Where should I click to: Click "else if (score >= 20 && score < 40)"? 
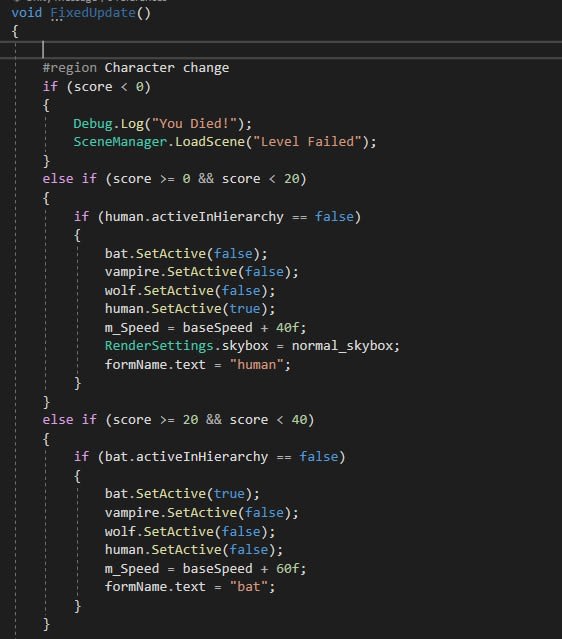coord(178,420)
